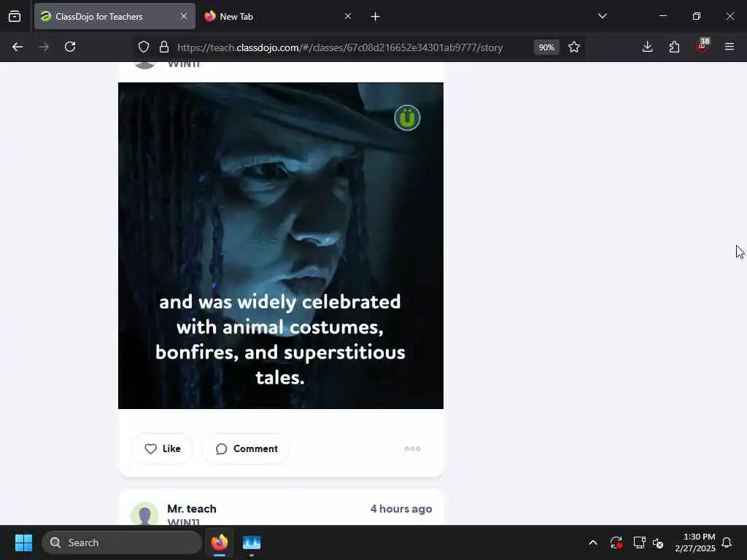This screenshot has width=747, height=560.
Task: Open the notifications bell icon
Action: 727,542
